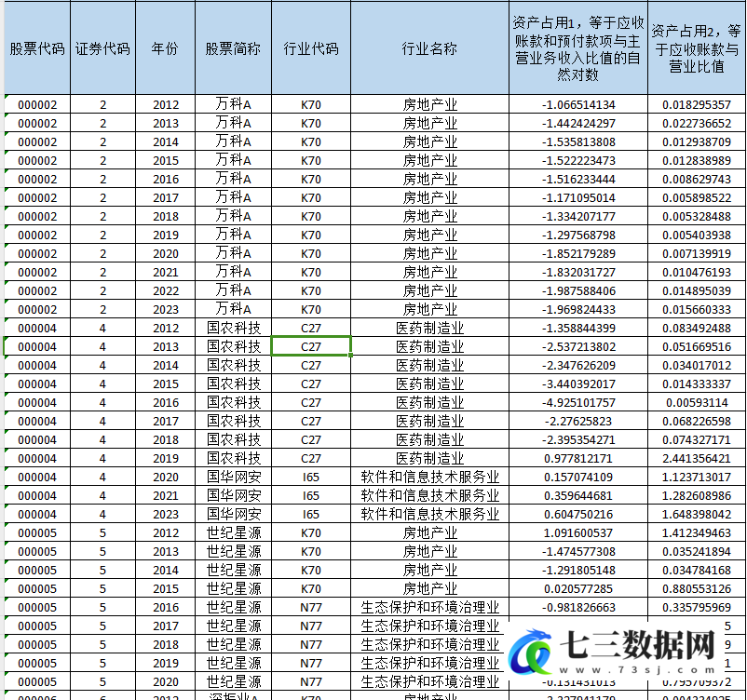This screenshot has height=700, width=747.
Task: Click the value -3.440392017
Action: click(578, 384)
